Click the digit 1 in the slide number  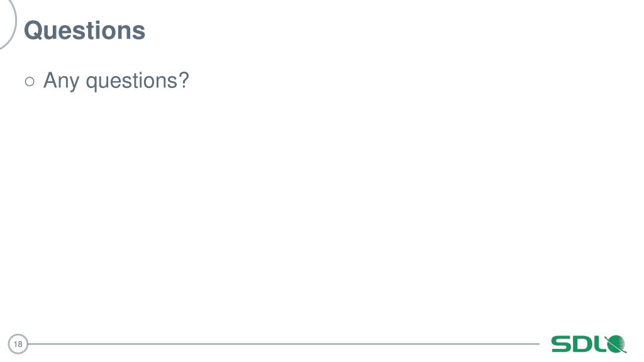pyautogui.click(x=16, y=344)
